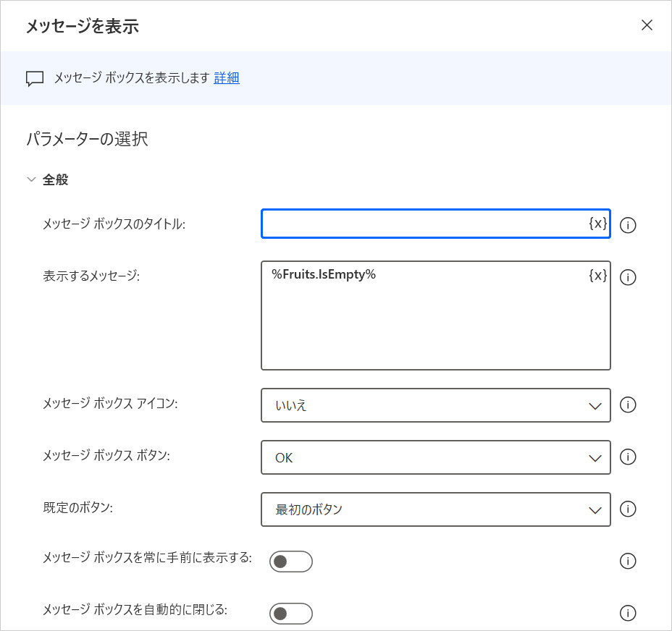Show info for 自動的に閉じる option
The width and height of the screenshot is (672, 631).
click(629, 614)
